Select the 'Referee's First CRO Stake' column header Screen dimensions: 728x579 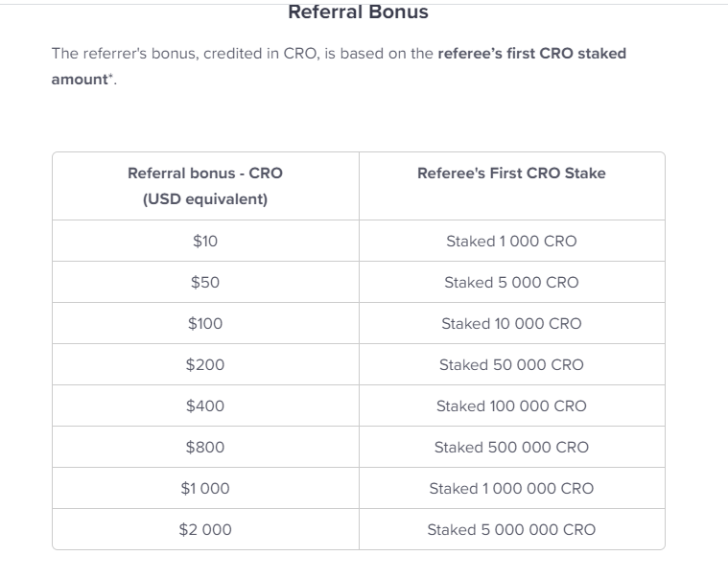click(511, 186)
